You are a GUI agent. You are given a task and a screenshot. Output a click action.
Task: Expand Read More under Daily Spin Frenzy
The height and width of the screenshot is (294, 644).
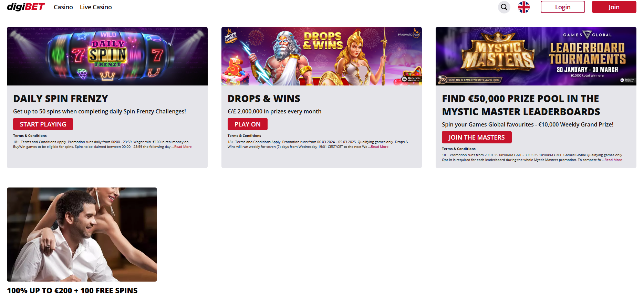183,147
